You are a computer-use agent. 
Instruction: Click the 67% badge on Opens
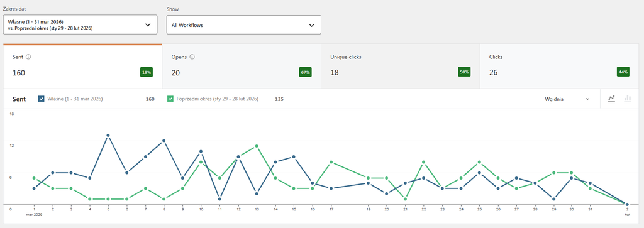click(x=305, y=72)
